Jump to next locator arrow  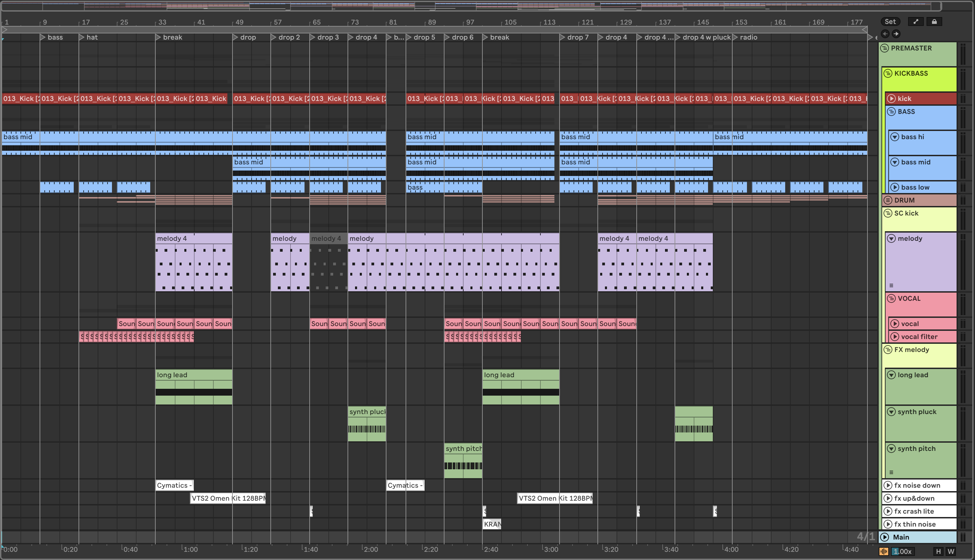pos(896,34)
